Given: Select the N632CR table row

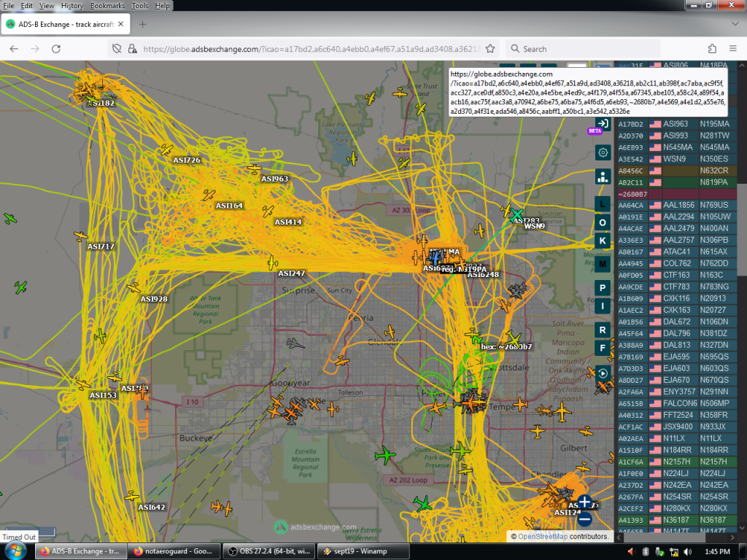Looking at the screenshot, I should coord(676,171).
